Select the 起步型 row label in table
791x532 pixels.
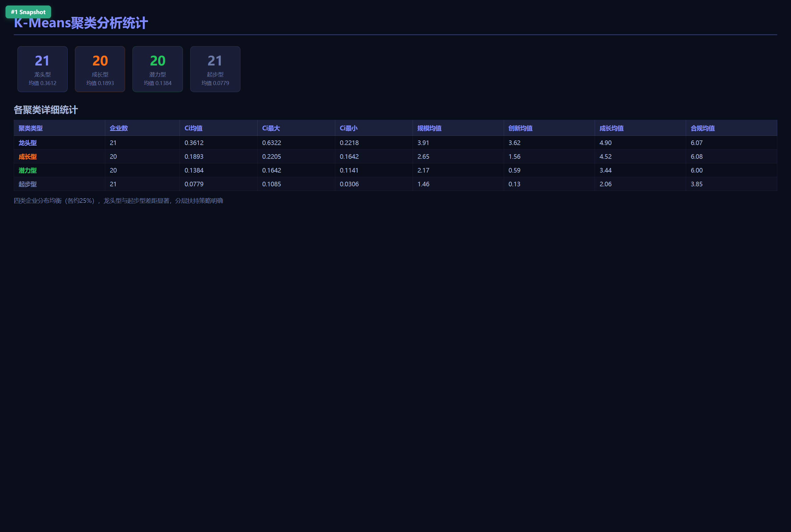click(x=28, y=184)
